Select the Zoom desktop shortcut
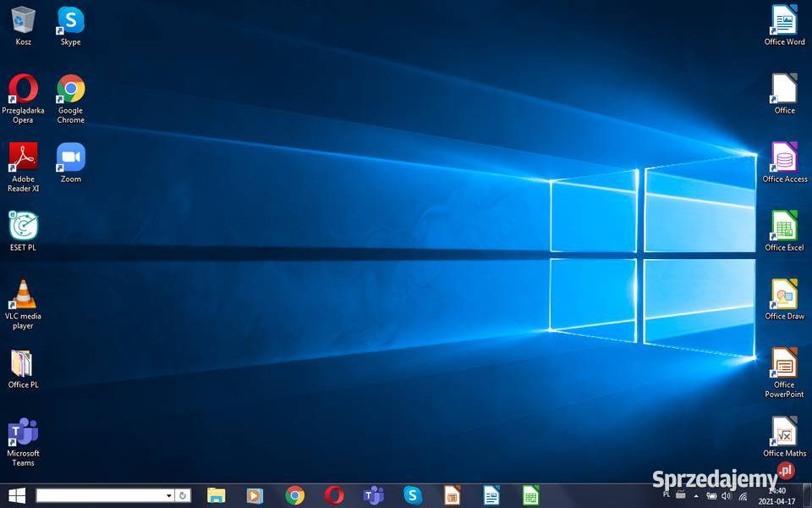812x508 pixels. [70, 163]
